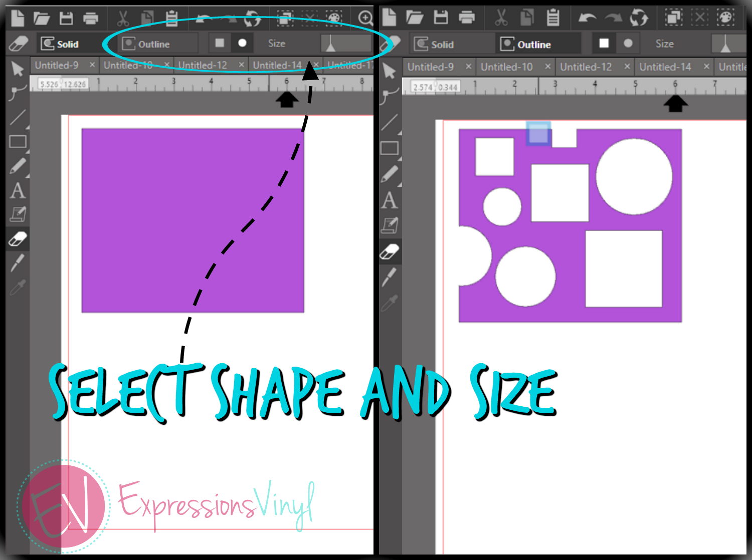Activate Eraser tool in right panel sidebar
752x560 pixels.
390,251
